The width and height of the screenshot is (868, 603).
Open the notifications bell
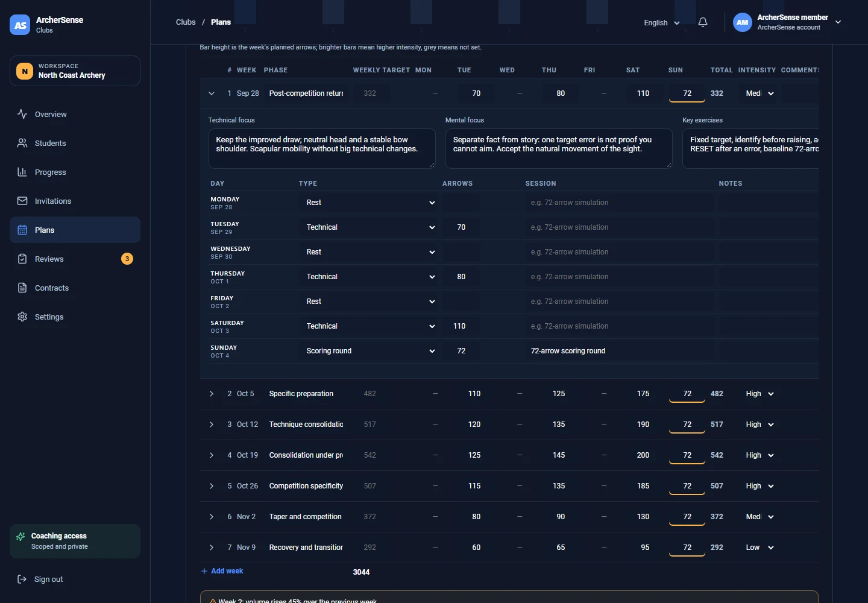pyautogui.click(x=703, y=22)
